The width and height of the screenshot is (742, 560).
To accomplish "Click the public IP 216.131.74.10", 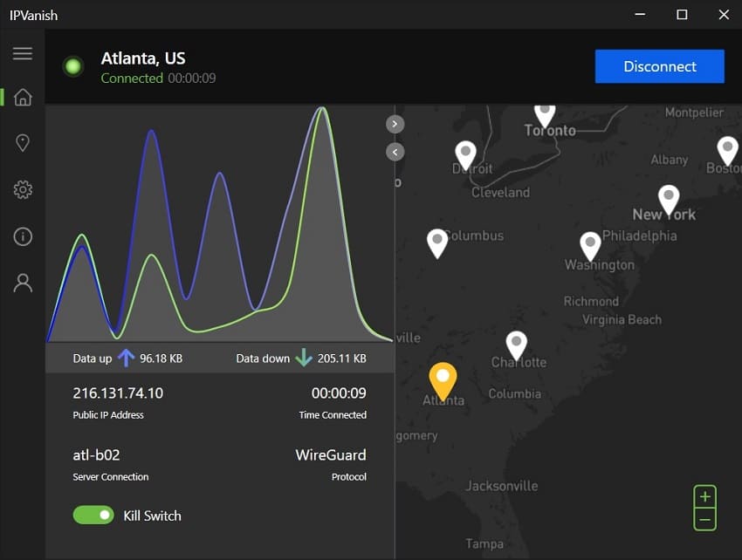I will pos(118,393).
